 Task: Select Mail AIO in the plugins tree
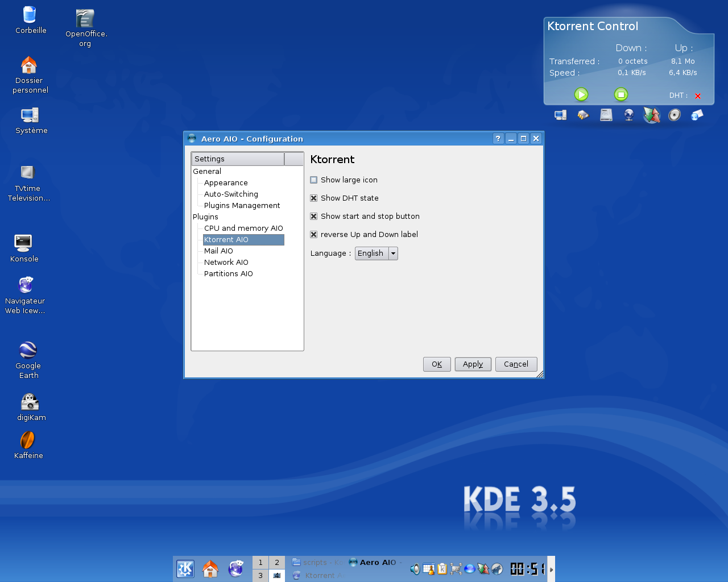pyautogui.click(x=218, y=251)
